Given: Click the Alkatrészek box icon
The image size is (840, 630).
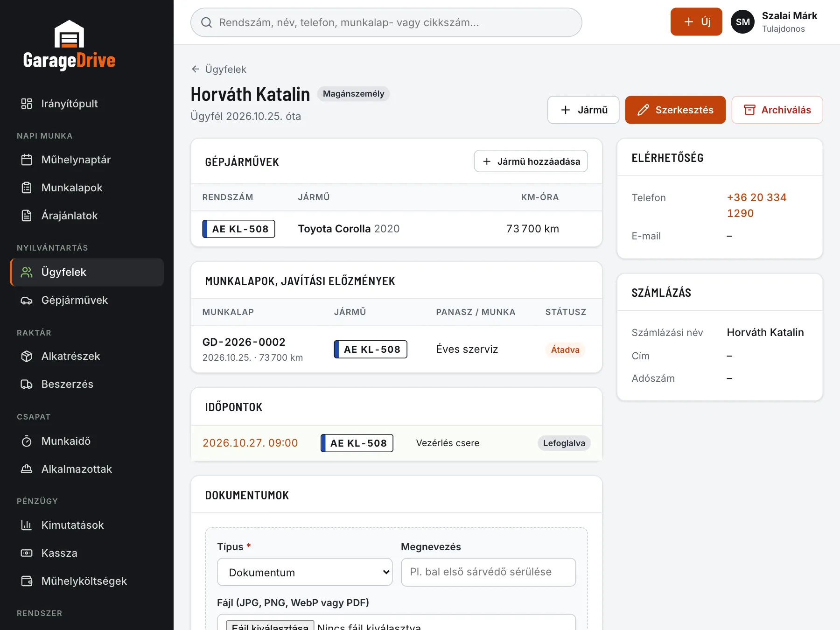Looking at the screenshot, I should [x=27, y=356].
